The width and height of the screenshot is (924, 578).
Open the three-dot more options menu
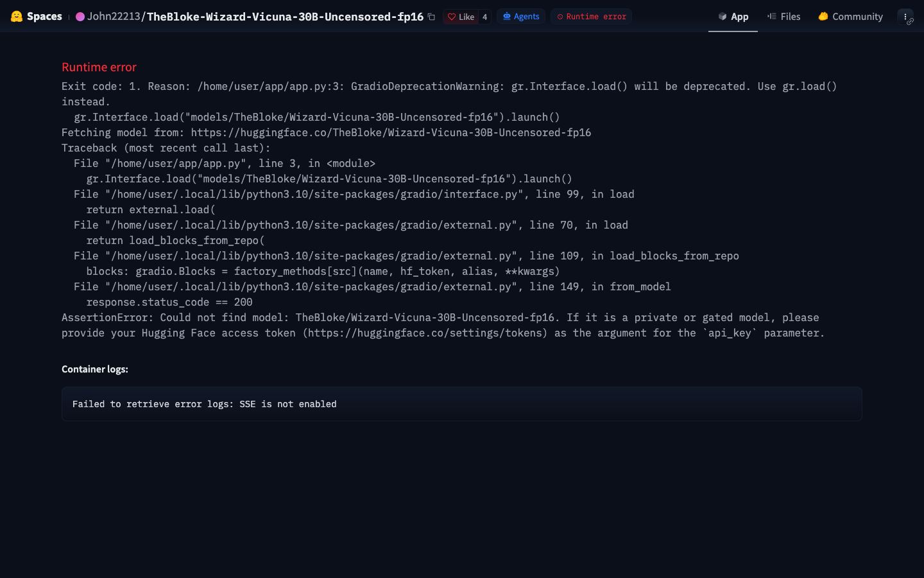905,17
